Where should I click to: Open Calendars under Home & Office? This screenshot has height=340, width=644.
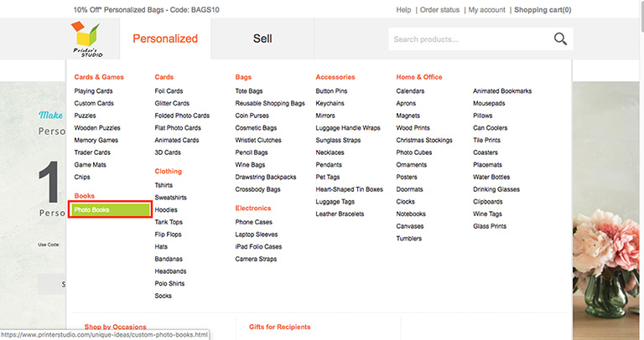[410, 90]
